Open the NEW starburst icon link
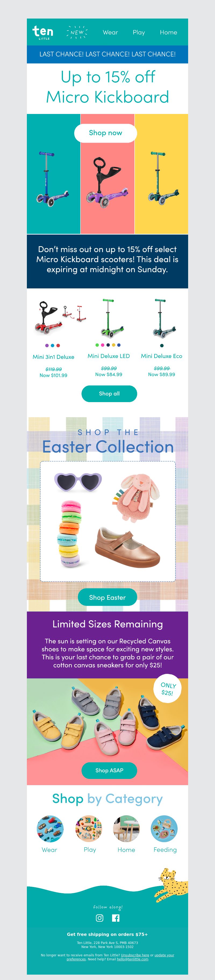Screen dimensions: 215x980 pyautogui.click(x=77, y=32)
